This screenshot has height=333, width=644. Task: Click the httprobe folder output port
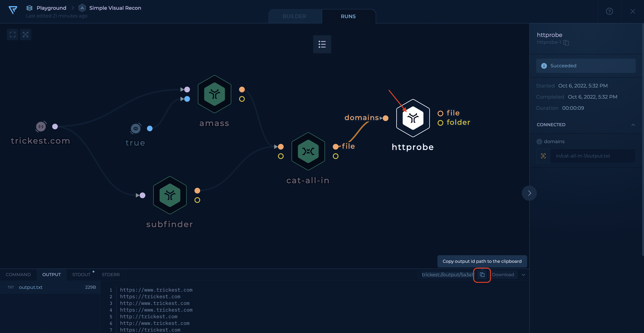[x=440, y=123]
